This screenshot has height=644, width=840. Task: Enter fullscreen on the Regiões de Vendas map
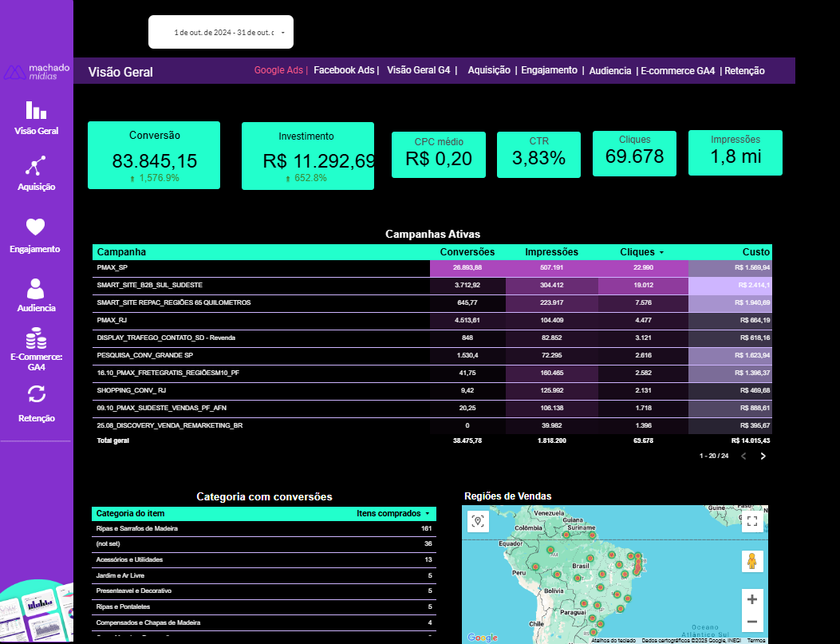[751, 521]
